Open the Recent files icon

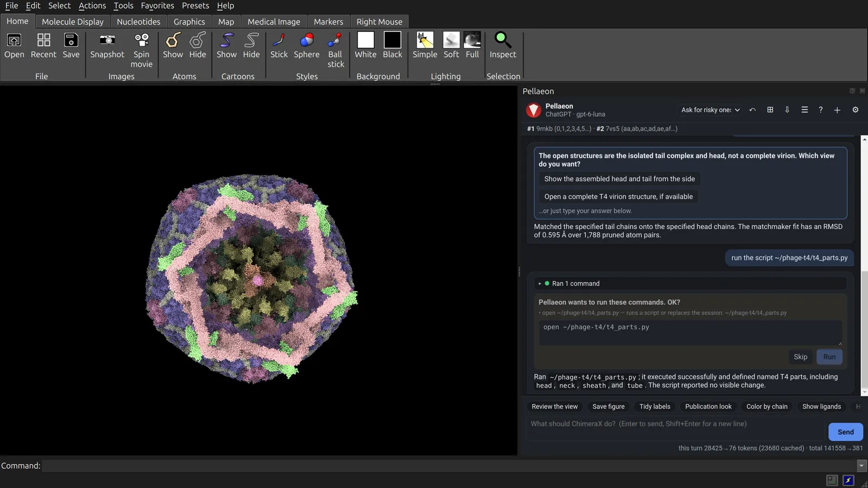coord(43,46)
